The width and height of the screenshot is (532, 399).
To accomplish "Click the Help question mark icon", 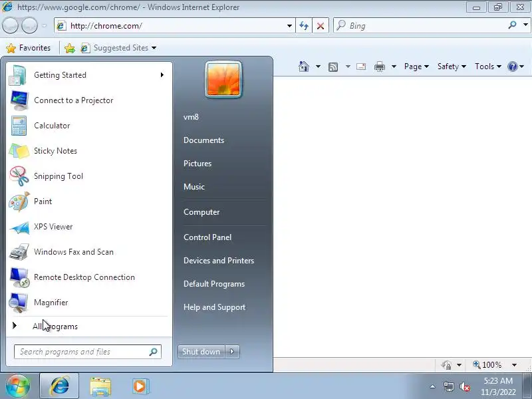I will (512, 66).
